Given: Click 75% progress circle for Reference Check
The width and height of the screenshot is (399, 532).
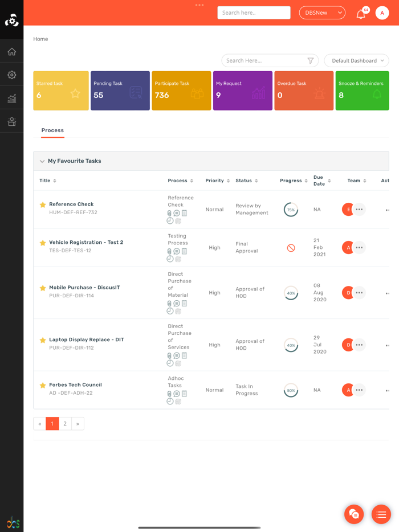Looking at the screenshot, I should 291,210.
